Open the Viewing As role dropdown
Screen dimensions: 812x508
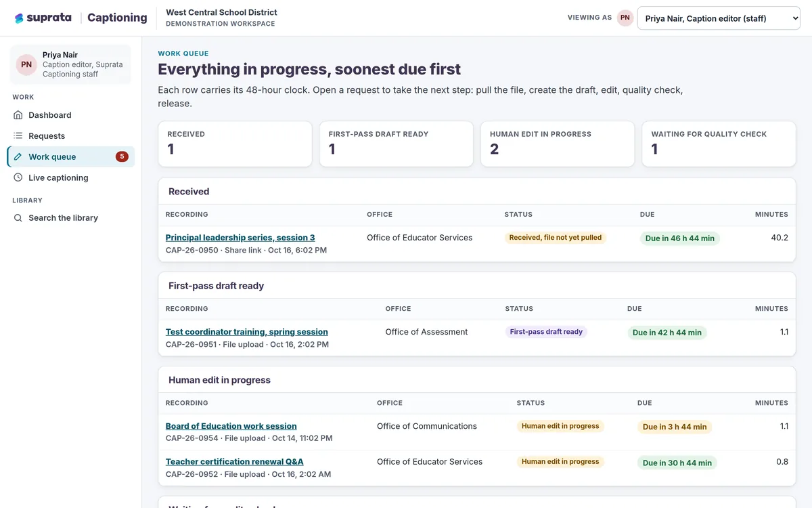(x=719, y=18)
